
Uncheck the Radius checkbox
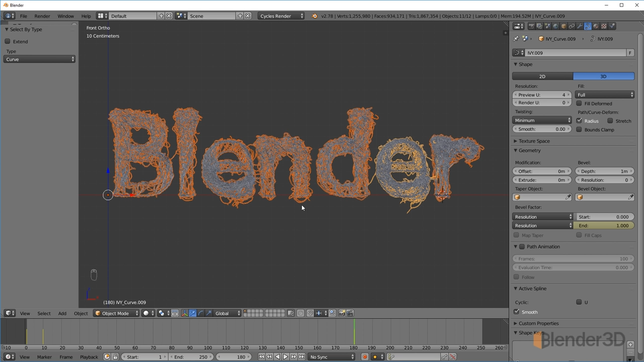click(579, 121)
